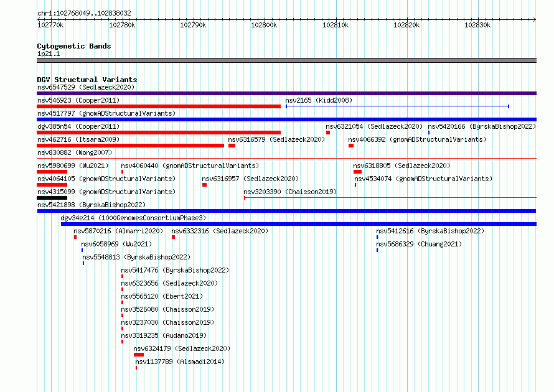Open nsv5870216 (Almarri2020) label

coord(118,231)
